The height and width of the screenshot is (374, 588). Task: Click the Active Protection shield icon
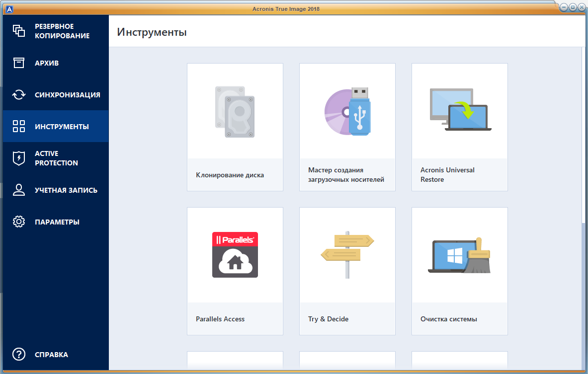click(19, 158)
